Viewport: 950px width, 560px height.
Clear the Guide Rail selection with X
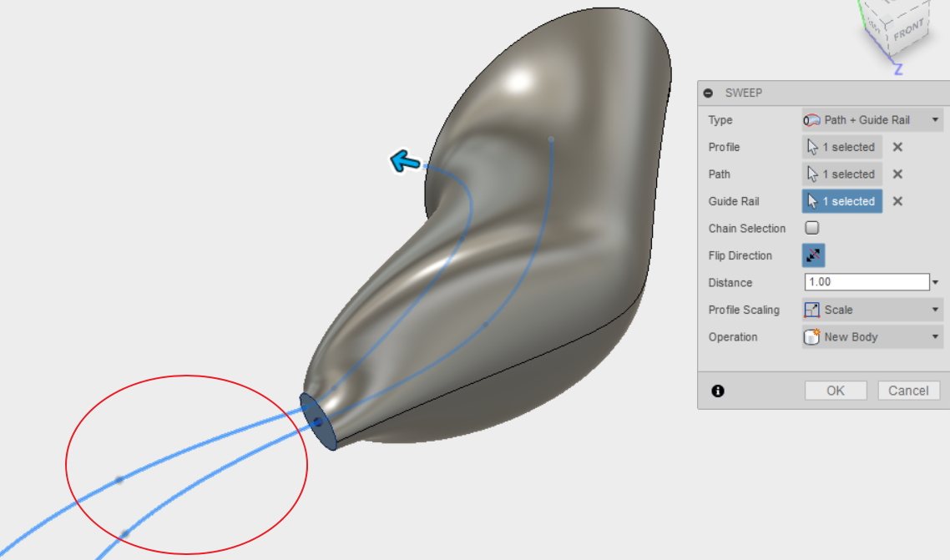[x=898, y=201]
